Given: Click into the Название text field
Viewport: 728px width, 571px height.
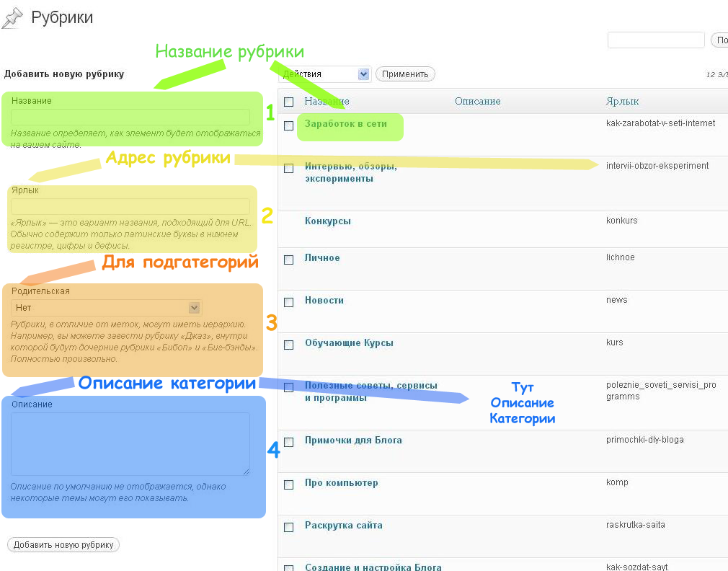Looking at the screenshot, I should tap(130, 117).
